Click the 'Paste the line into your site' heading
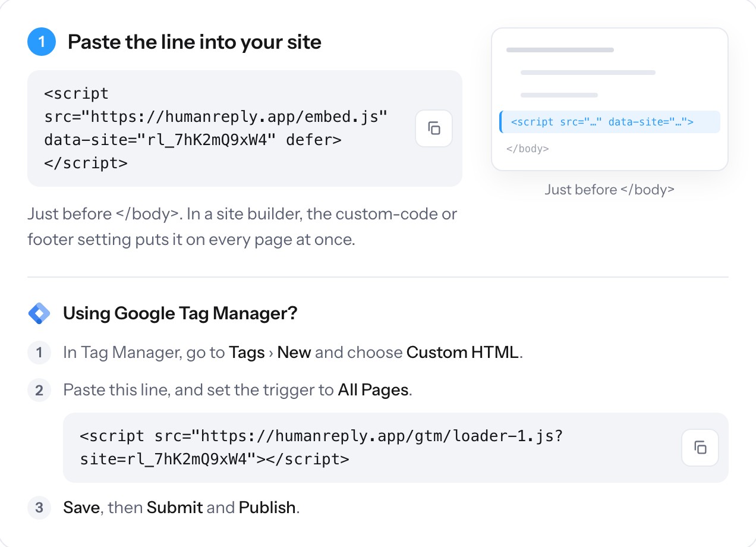This screenshot has height=547, width=756. [194, 42]
